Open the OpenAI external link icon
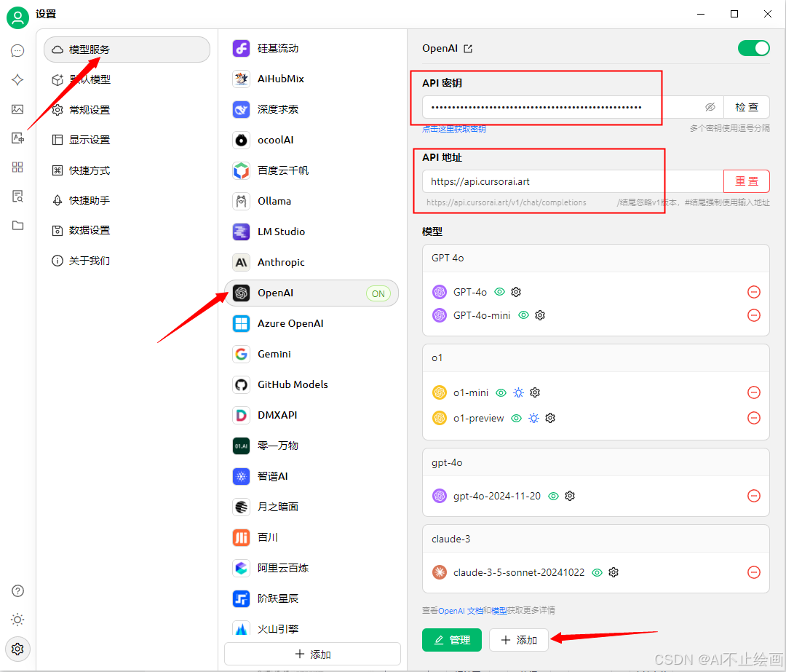Image resolution: width=786 pixels, height=672 pixels. [468, 49]
